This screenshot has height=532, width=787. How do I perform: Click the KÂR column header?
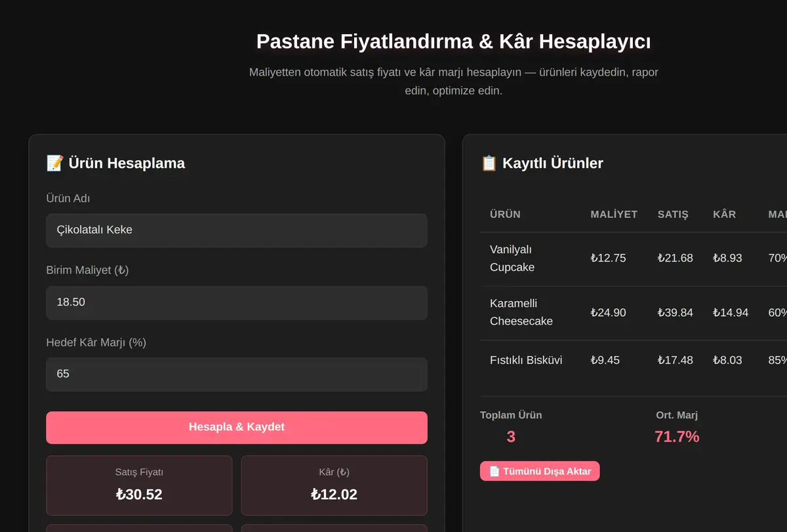[725, 214]
